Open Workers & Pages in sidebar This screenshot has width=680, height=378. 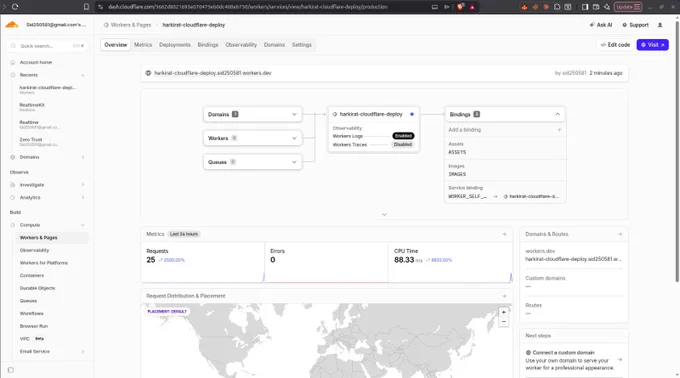coord(52,238)
